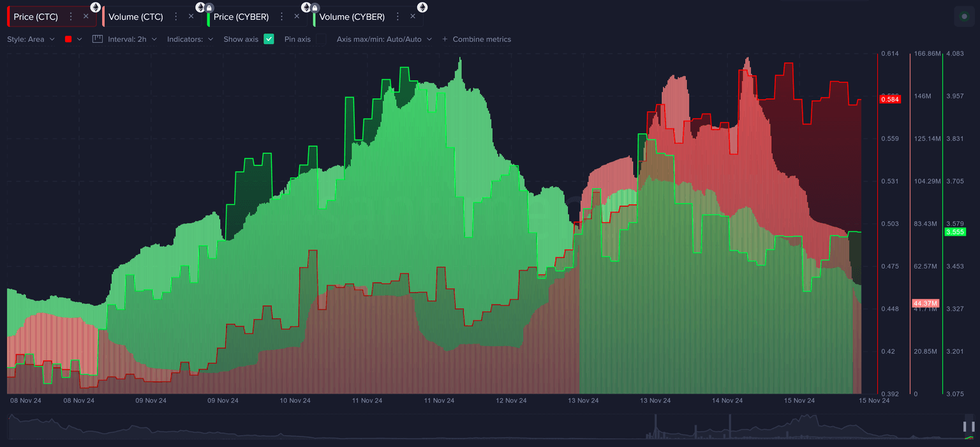Viewport: 980px width, 447px height.
Task: Expand the Indicators dropdown
Action: point(190,39)
